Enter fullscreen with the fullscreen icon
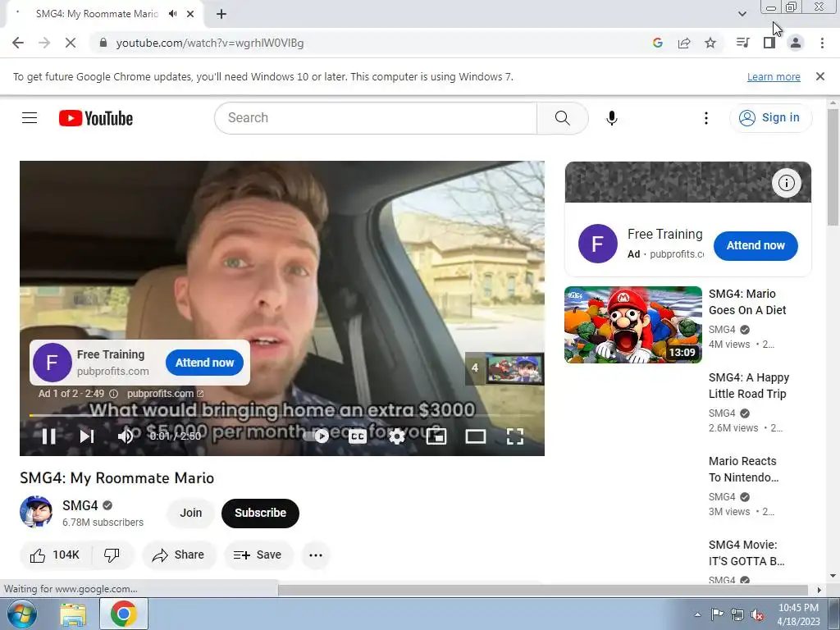The height and width of the screenshot is (630, 840). pyautogui.click(x=515, y=436)
